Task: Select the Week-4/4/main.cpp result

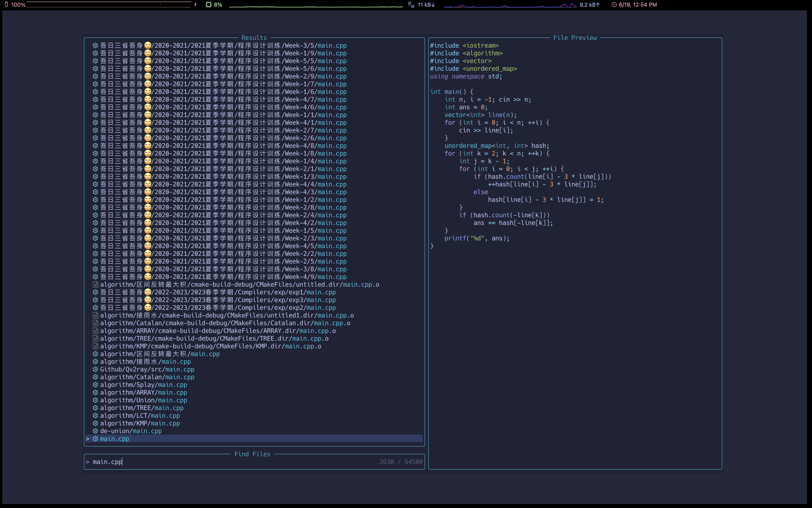Action: pos(254,184)
